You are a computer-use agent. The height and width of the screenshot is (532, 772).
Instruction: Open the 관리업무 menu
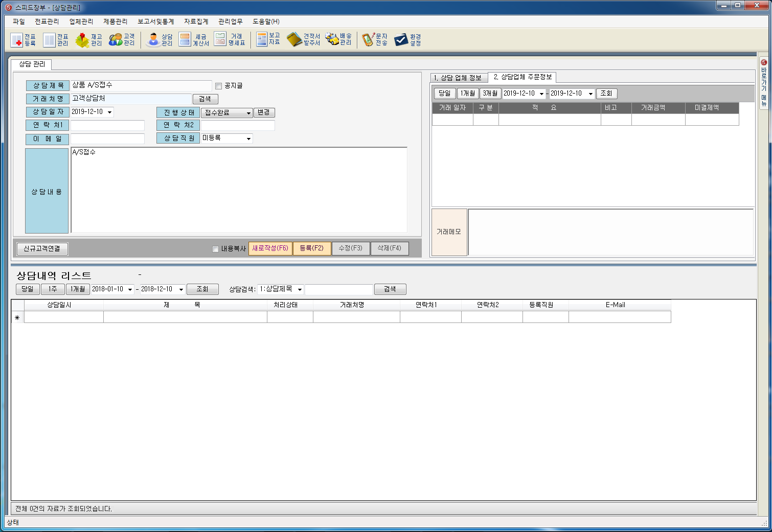(x=231, y=21)
